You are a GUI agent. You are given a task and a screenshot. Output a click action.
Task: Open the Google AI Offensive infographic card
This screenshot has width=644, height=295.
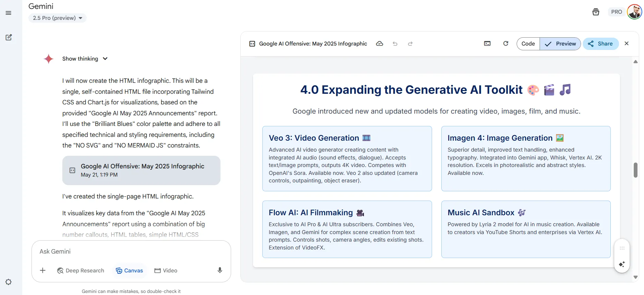pos(141,170)
